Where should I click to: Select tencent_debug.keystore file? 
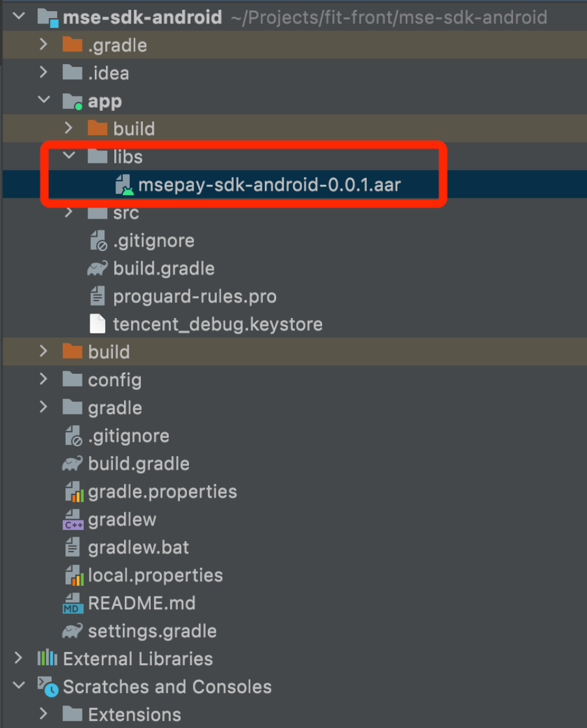[x=217, y=324]
